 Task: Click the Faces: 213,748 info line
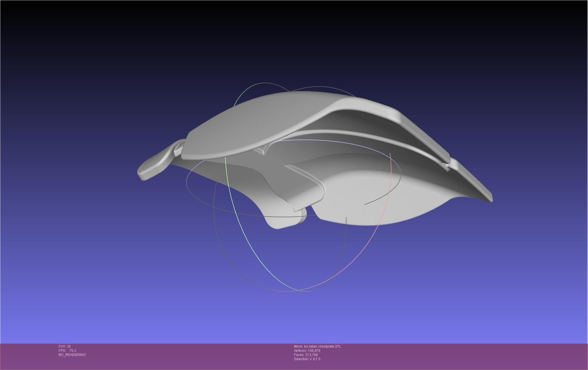pos(306,355)
